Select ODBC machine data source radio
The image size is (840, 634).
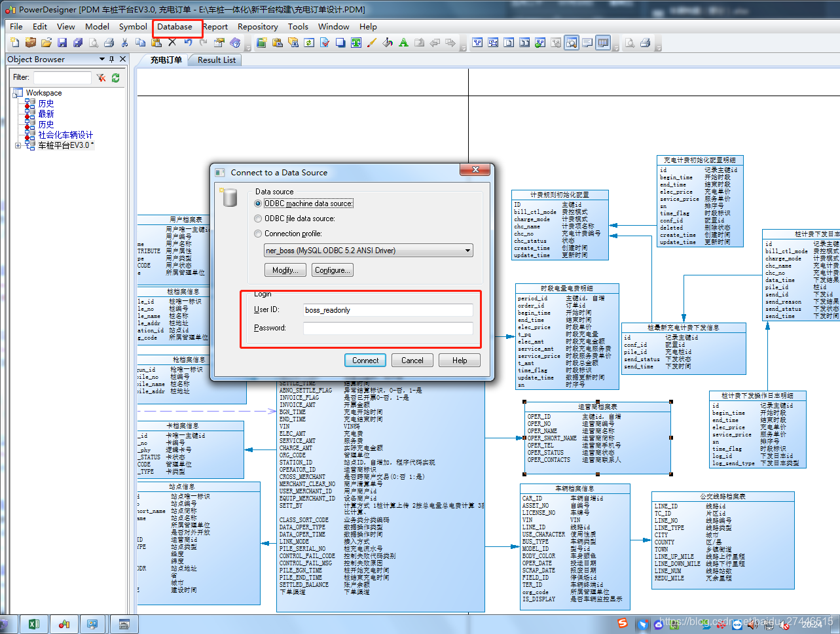pos(258,203)
